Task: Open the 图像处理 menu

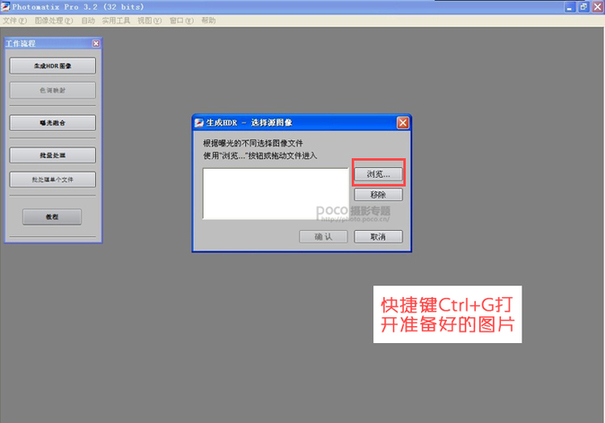Action: click(x=54, y=20)
